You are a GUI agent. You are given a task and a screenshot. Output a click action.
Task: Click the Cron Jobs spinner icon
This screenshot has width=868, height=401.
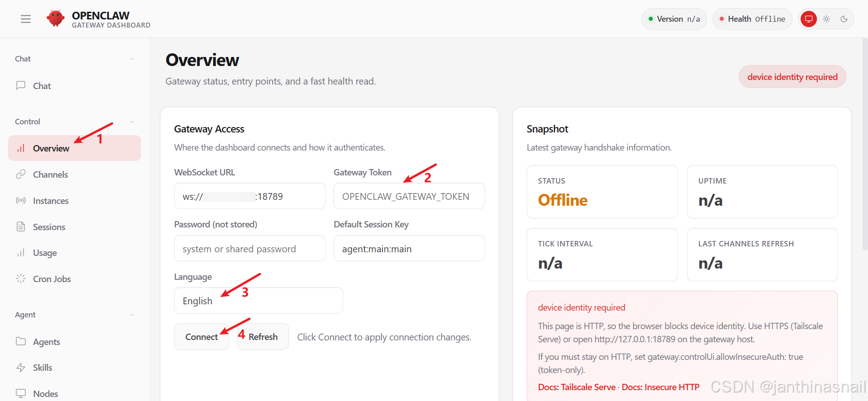click(x=21, y=278)
